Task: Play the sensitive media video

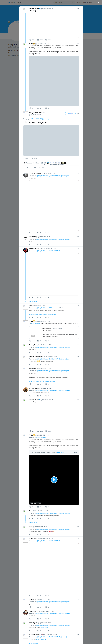Action: [54, 480]
